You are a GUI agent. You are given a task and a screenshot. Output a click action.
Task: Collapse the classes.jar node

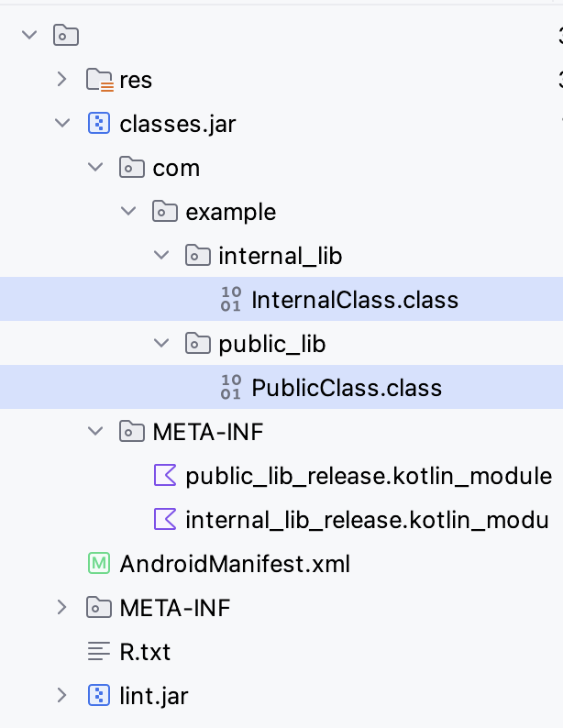(62, 124)
